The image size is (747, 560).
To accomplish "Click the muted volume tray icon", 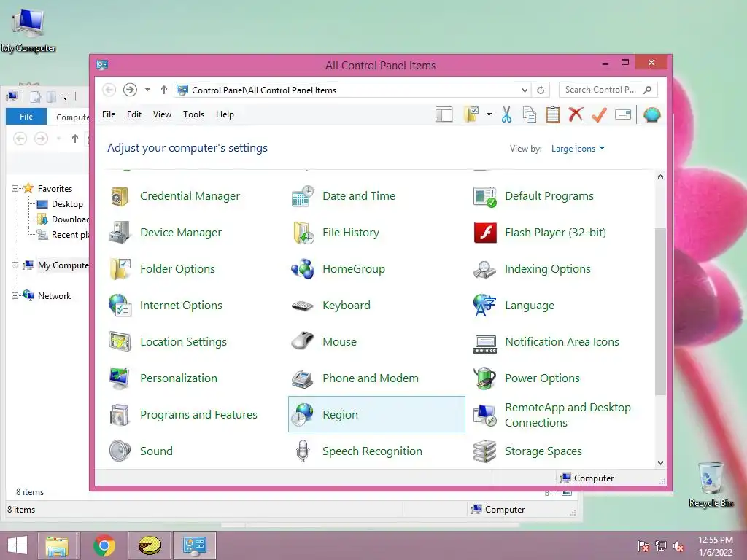I will (678, 546).
